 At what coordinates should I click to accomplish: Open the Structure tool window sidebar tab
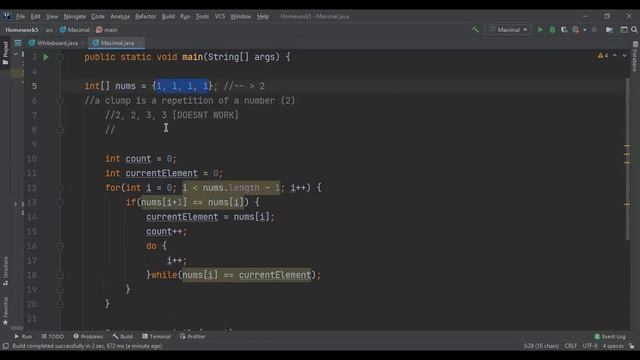(x=5, y=271)
